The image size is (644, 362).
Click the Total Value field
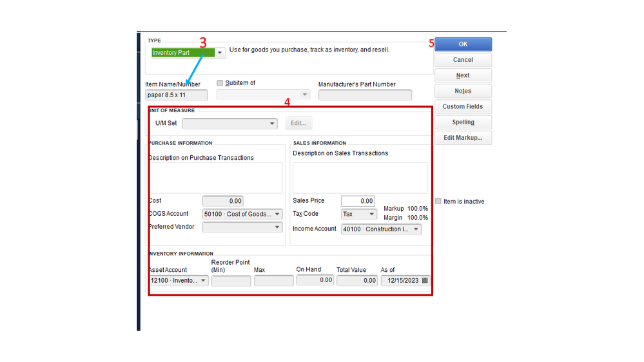click(357, 280)
